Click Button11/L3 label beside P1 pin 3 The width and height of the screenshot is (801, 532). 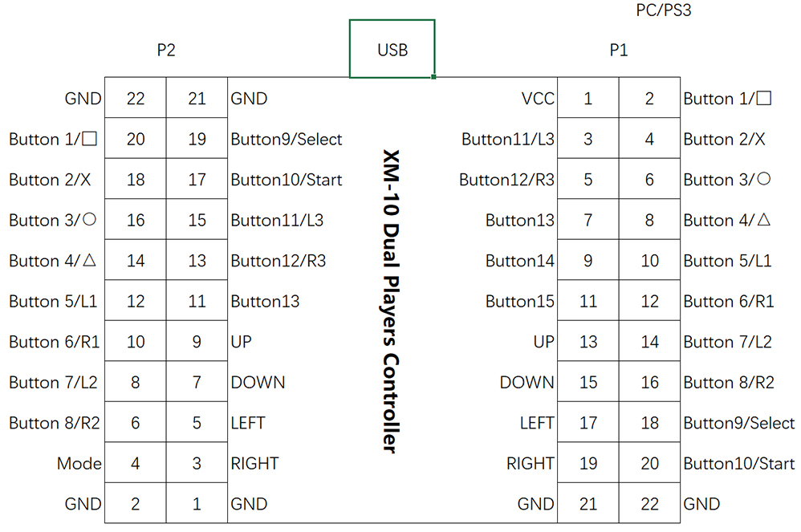pos(508,140)
